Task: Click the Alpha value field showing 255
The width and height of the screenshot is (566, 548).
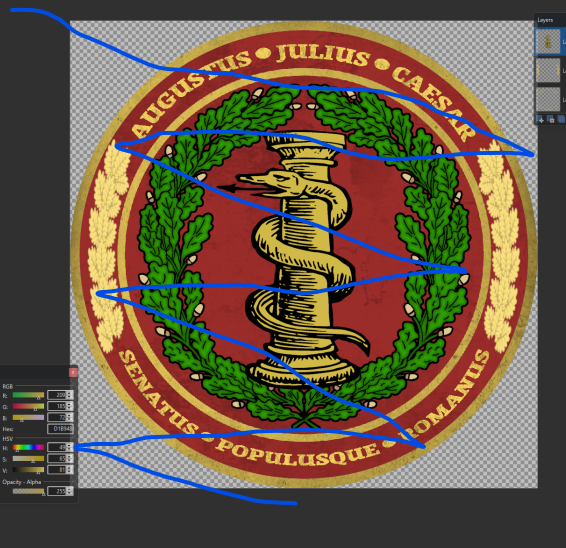Action: pyautogui.click(x=57, y=491)
